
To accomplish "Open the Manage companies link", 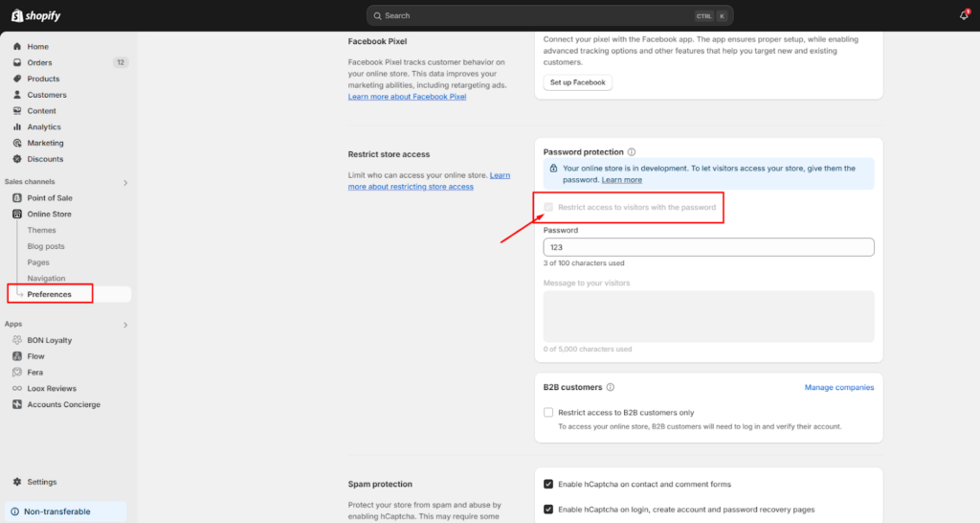I will point(838,387).
